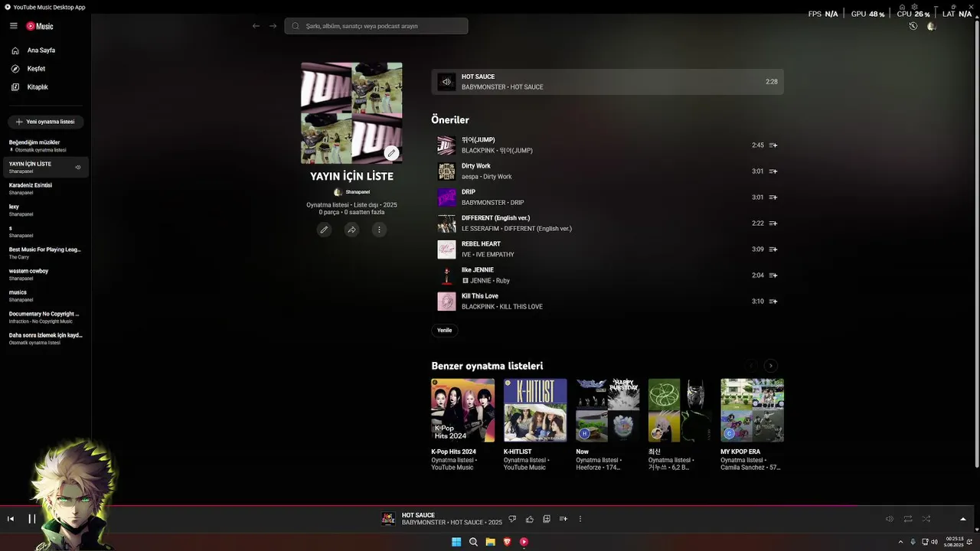The width and height of the screenshot is (980, 551).
Task: Click the YouTube Music logo
Action: [x=40, y=26]
